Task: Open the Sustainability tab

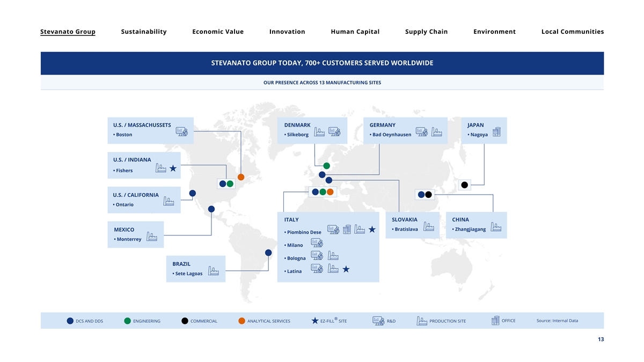Action: pyautogui.click(x=144, y=32)
